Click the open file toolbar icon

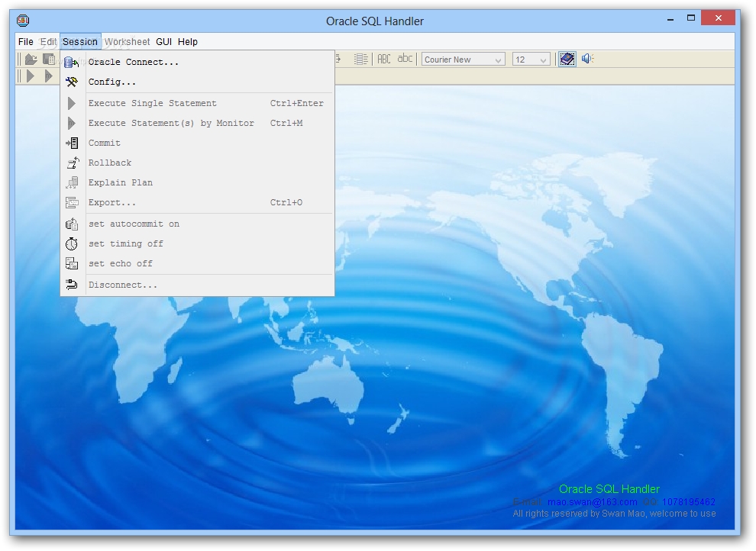[x=31, y=60]
